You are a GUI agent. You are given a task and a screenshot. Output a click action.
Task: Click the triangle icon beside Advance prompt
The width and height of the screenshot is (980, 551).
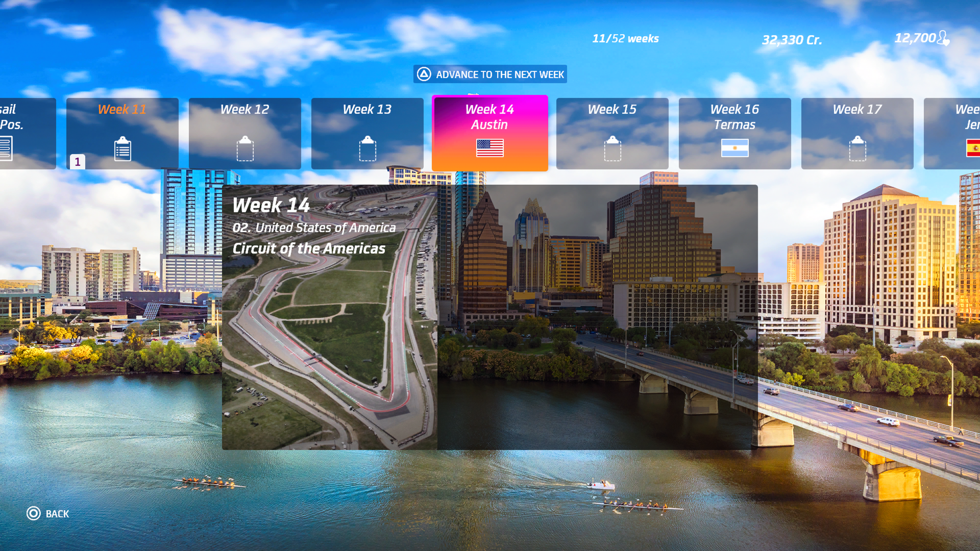point(424,74)
